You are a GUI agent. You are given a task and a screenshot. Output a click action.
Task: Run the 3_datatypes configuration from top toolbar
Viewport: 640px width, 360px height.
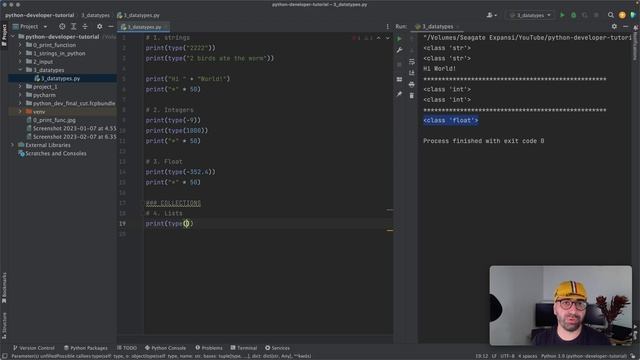coord(562,15)
